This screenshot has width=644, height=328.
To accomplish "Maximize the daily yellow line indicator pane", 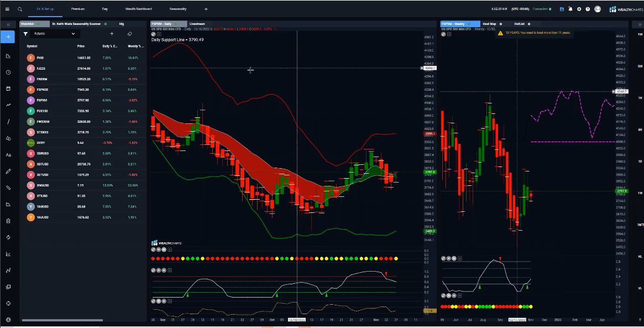I will 170,301.
